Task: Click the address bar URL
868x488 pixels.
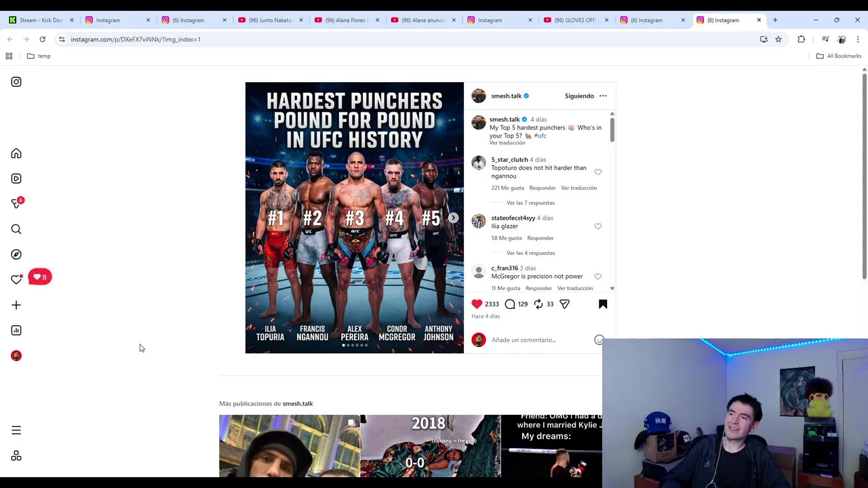Action: click(x=136, y=39)
